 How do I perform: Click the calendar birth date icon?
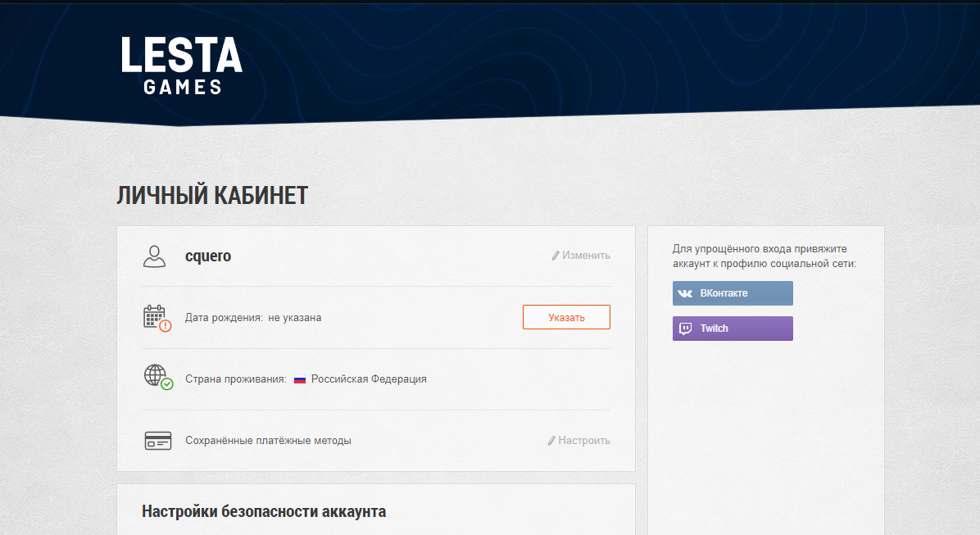click(x=154, y=316)
